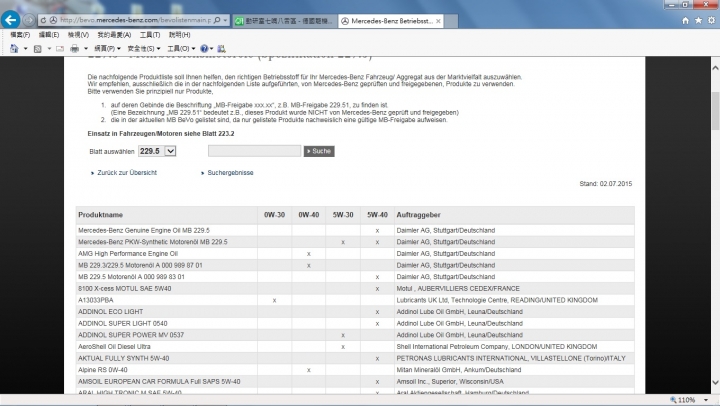Focus the bevo.mercedes-benz.com address field
The height and width of the screenshot is (406, 720).
(x=135, y=20)
